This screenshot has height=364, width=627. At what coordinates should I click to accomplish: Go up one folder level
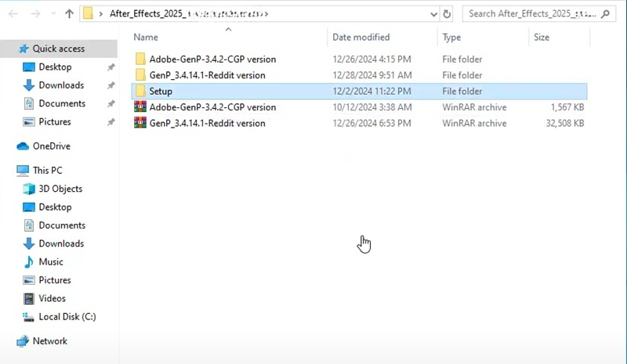pyautogui.click(x=69, y=14)
